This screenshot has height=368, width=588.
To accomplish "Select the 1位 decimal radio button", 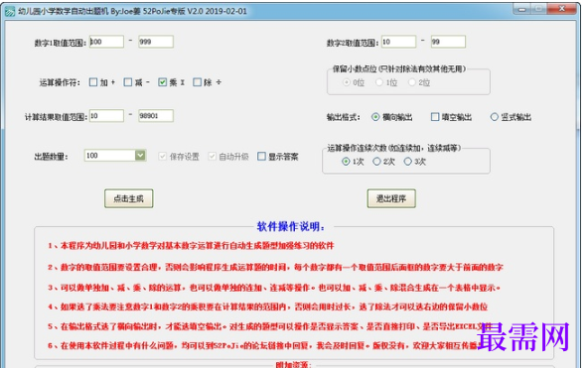I will coord(379,82).
